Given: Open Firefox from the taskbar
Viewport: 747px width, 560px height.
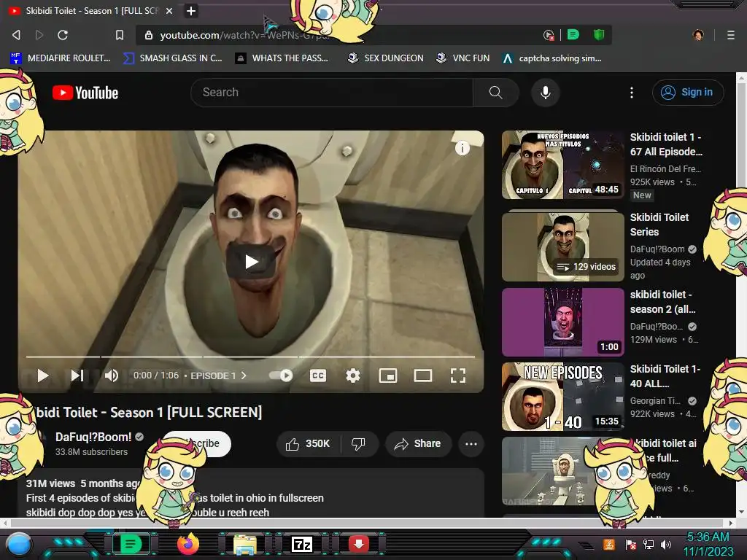Looking at the screenshot, I should [x=187, y=544].
